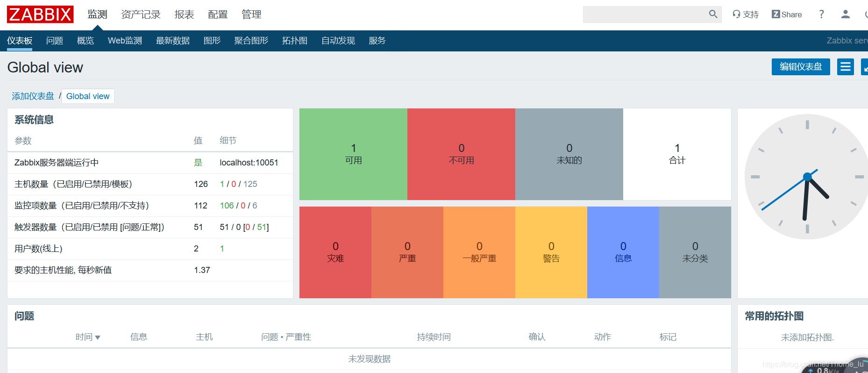Click the blue 信息 severity tile
This screenshot has height=373, width=868.
pyautogui.click(x=623, y=252)
